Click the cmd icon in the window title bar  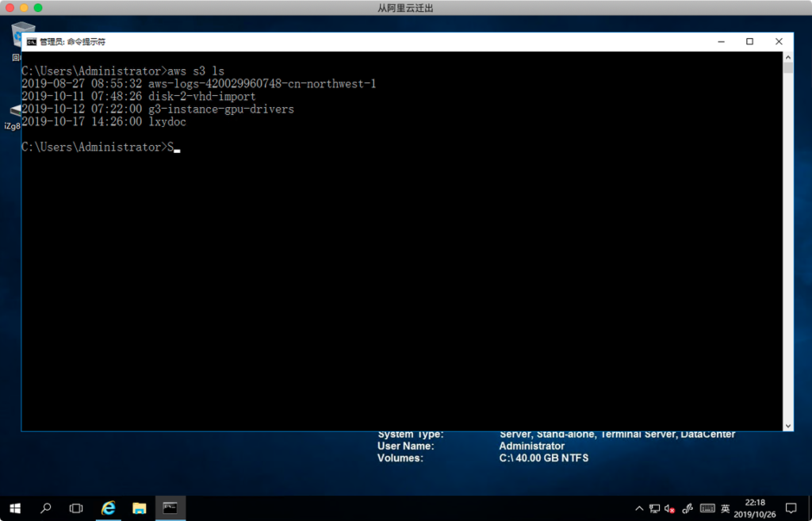coord(31,41)
